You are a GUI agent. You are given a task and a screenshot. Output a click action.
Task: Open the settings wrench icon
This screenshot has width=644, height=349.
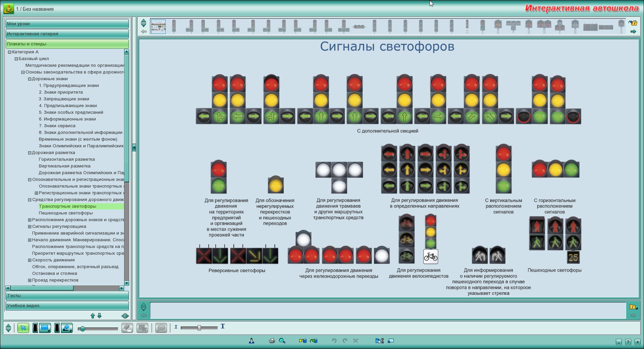coord(380,341)
